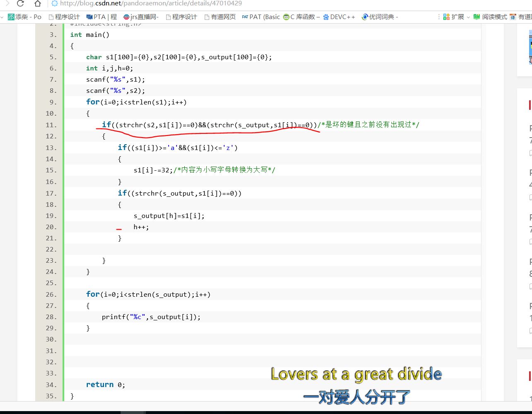Open the first 程序设计 bookmark

pyautogui.click(x=64, y=17)
